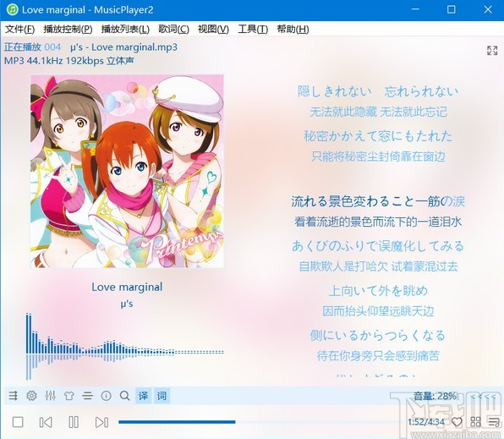
Task: Click time display 1:52/4:34
Action: click(426, 421)
